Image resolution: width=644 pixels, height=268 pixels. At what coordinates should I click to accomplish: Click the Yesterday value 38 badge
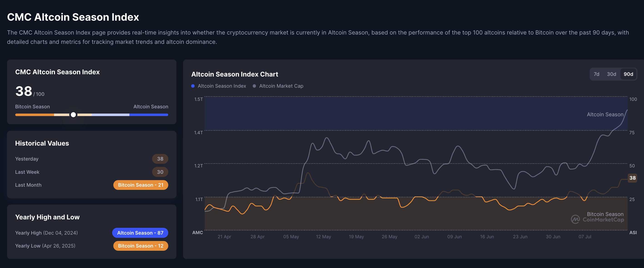click(160, 159)
